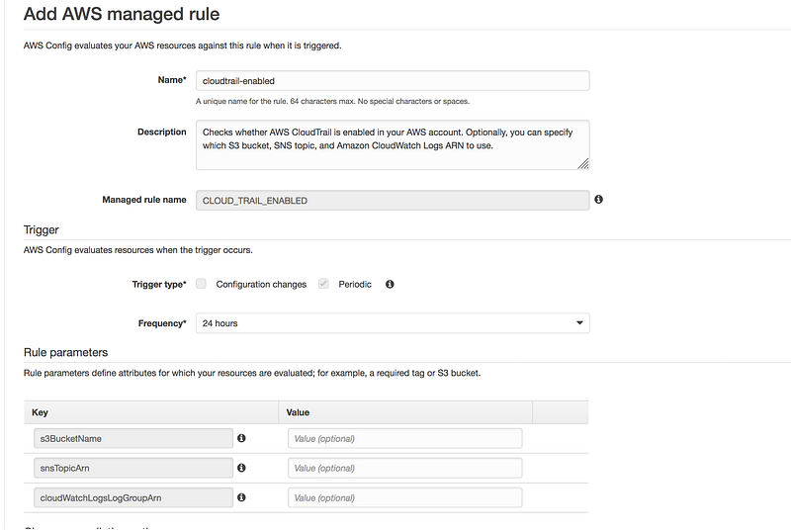Viewport: 791px width, 532px height.
Task: Show info for s3BucketName parameter
Action: [x=241, y=438]
